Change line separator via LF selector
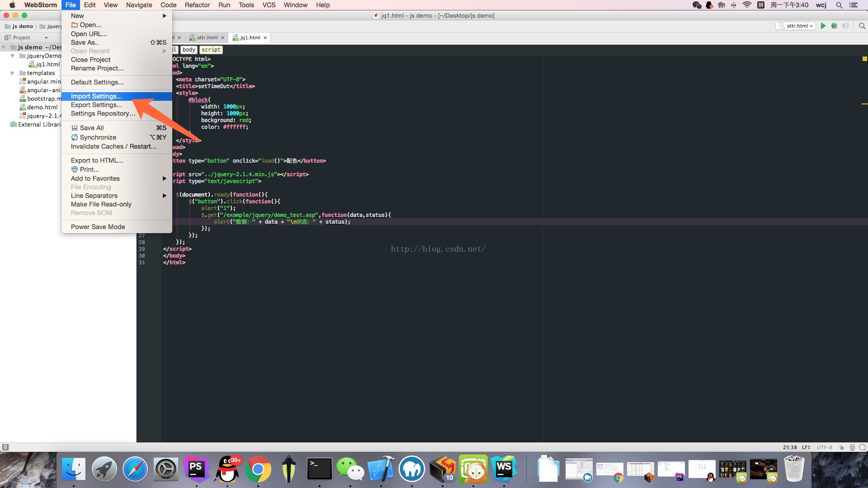Screen dimensions: 868x488 pyautogui.click(x=806, y=447)
